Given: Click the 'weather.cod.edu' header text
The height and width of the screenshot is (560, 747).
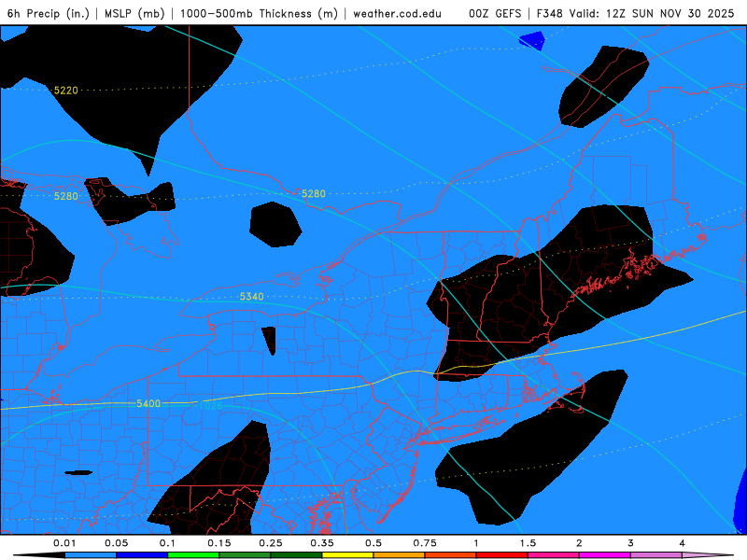Looking at the screenshot, I should point(398,13).
